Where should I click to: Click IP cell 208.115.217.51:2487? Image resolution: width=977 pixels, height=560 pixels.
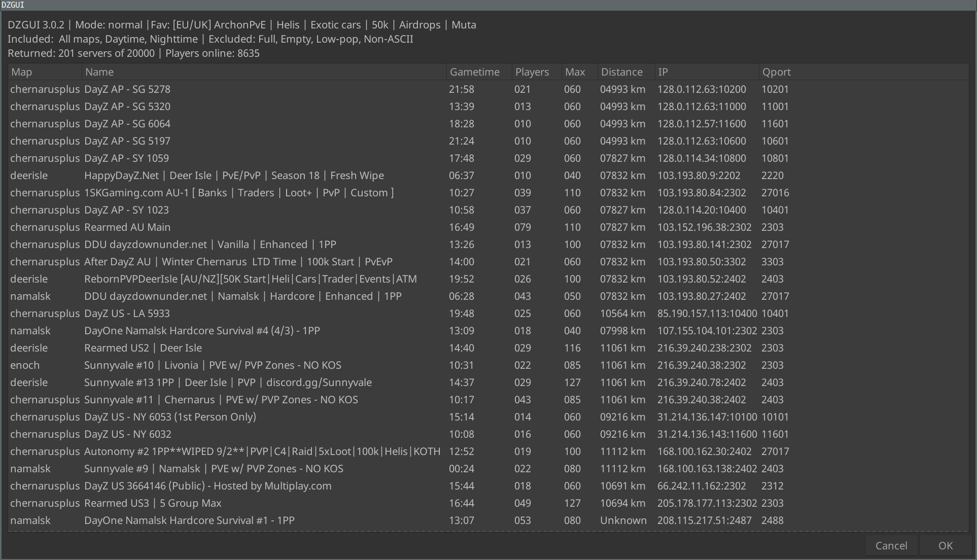point(705,520)
